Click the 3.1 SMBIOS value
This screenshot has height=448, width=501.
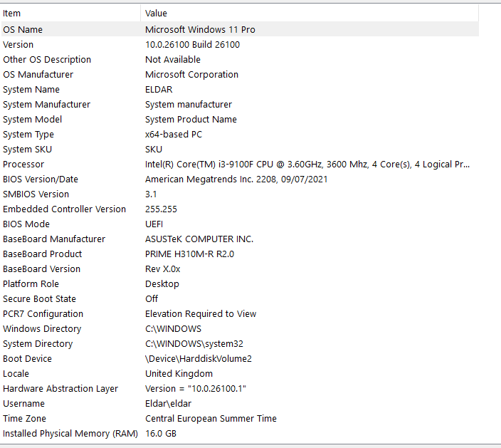click(151, 194)
